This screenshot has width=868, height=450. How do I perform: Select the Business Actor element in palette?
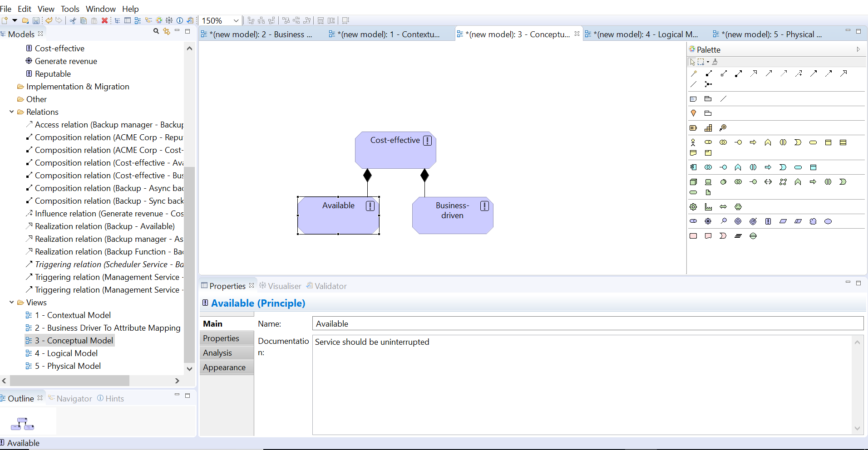[693, 142]
